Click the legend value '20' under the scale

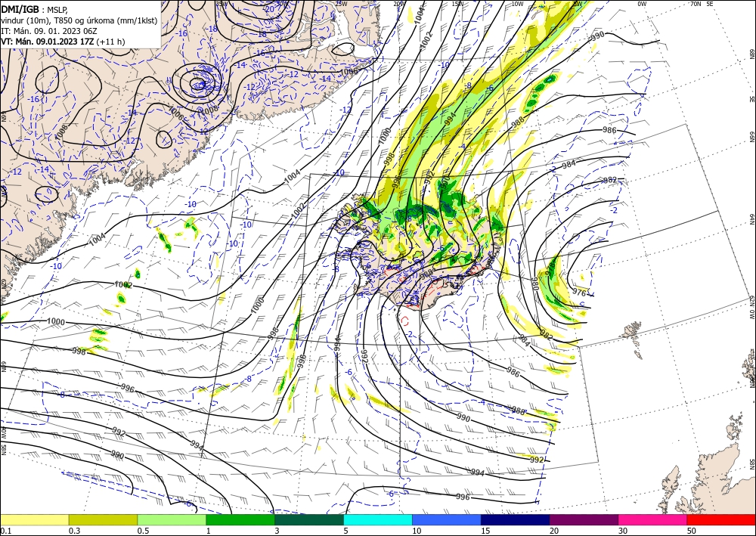(554, 531)
